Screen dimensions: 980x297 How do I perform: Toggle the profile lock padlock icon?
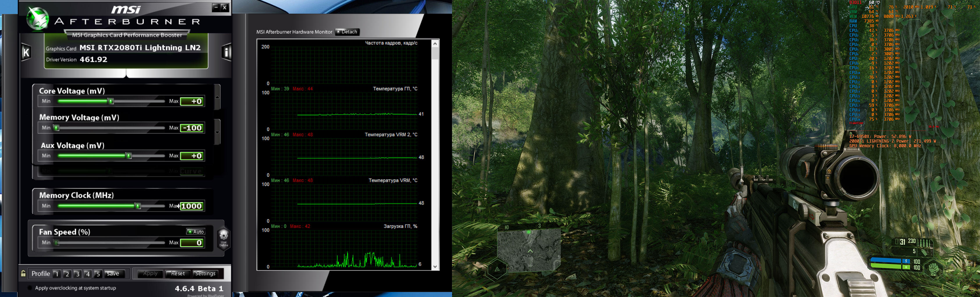(x=23, y=273)
